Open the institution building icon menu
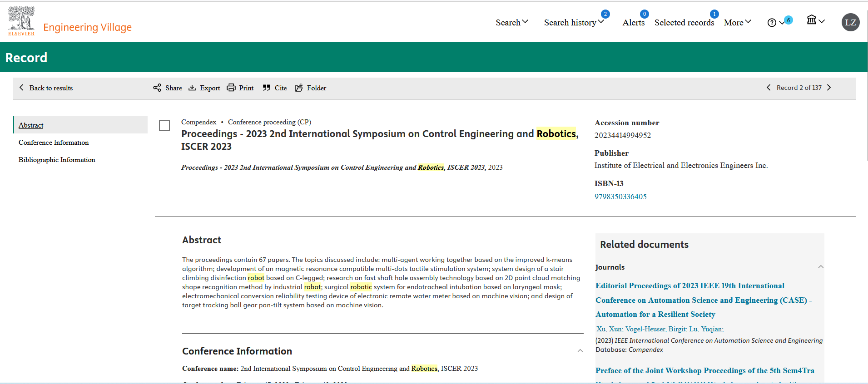 click(816, 20)
